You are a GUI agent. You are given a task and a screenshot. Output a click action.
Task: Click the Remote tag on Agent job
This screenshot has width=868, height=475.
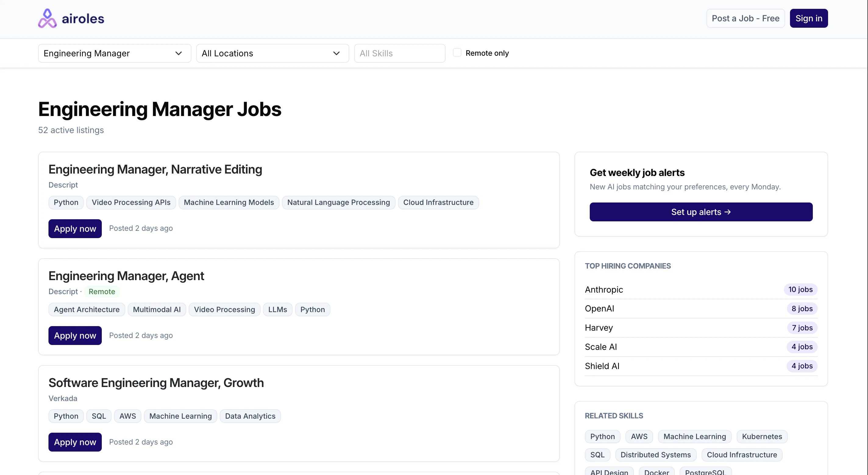point(102,291)
